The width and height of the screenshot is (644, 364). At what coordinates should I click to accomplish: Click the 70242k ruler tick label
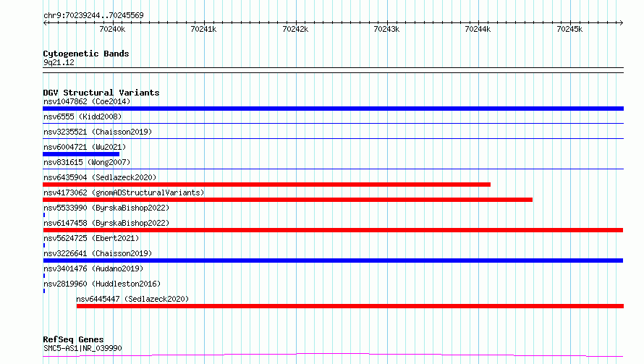[x=295, y=29]
